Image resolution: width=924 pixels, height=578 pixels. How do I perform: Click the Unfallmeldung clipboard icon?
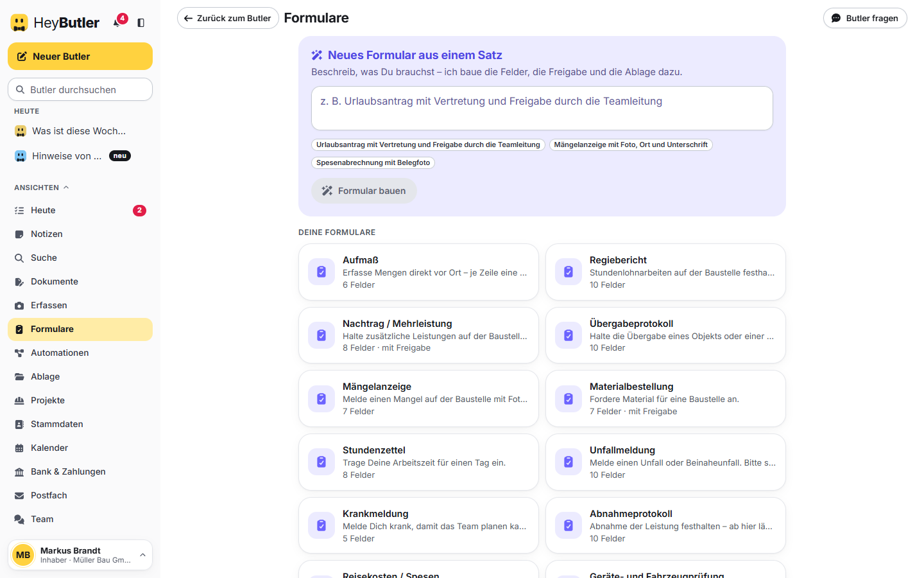tap(569, 462)
